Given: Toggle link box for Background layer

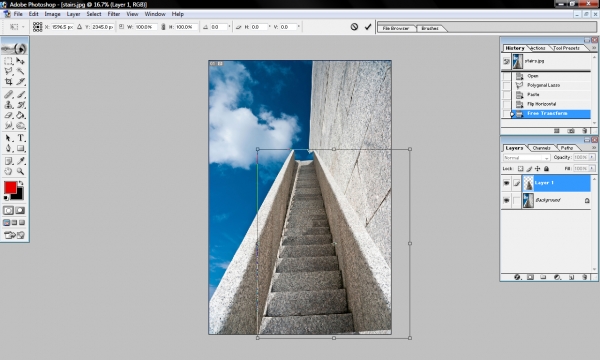Looking at the screenshot, I should click(x=517, y=200).
